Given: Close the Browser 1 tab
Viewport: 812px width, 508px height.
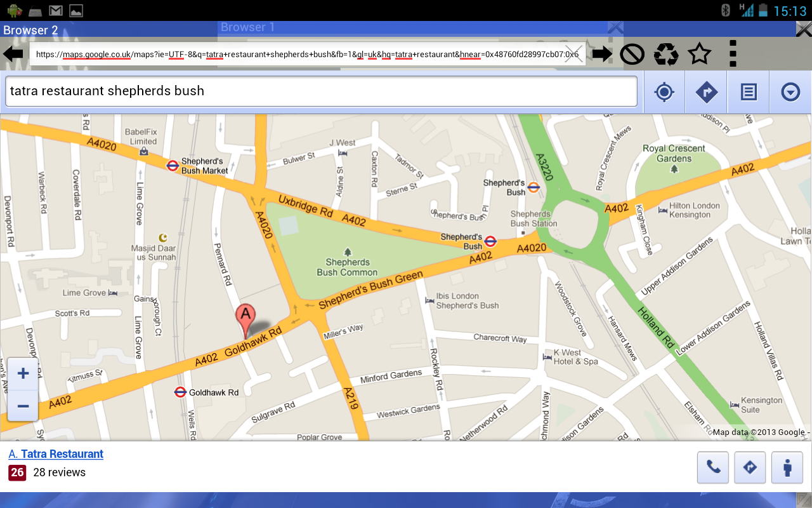Looking at the screenshot, I should (615, 27).
